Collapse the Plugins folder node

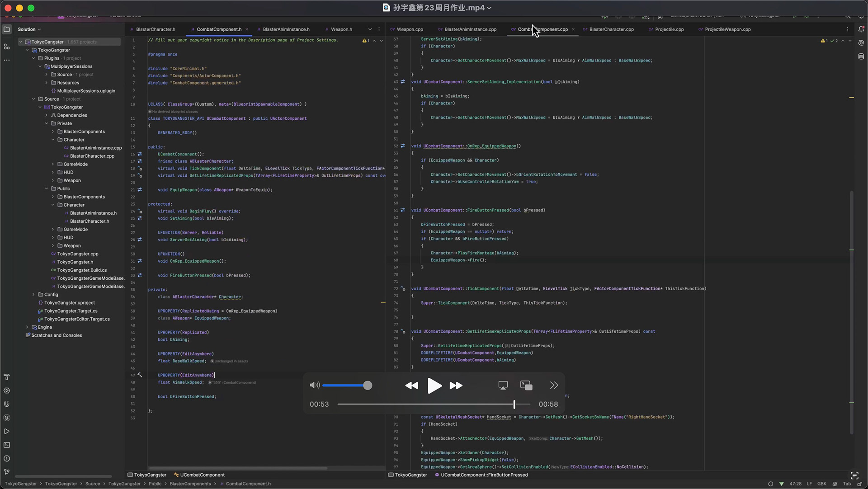tap(34, 58)
